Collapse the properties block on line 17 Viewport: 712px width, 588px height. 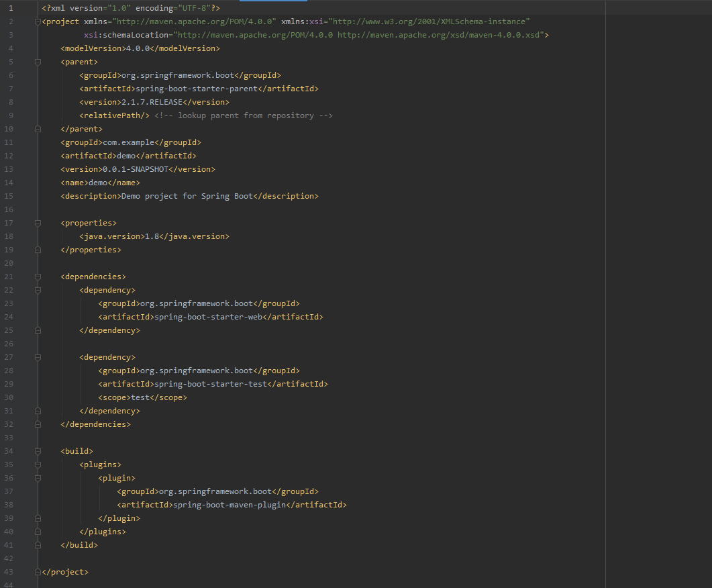pyautogui.click(x=38, y=223)
